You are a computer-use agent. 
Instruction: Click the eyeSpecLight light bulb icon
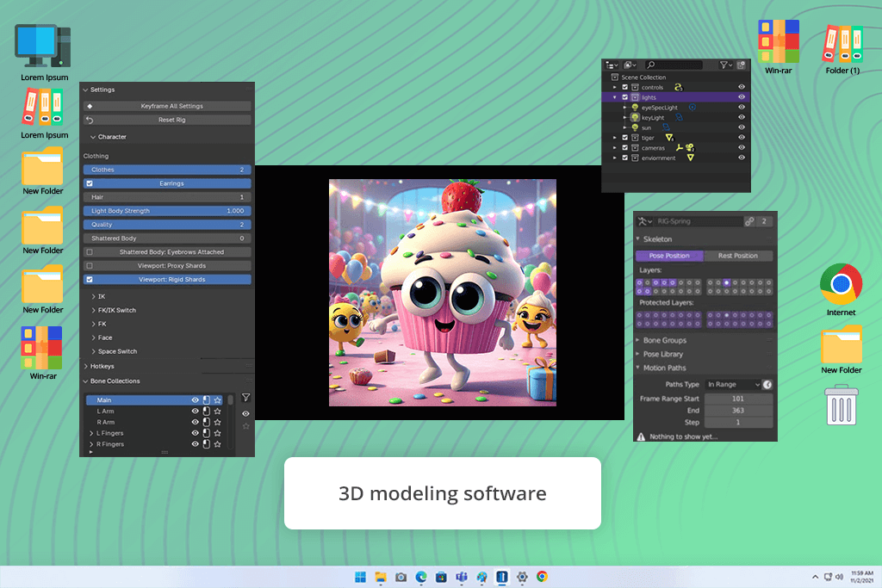pos(635,108)
